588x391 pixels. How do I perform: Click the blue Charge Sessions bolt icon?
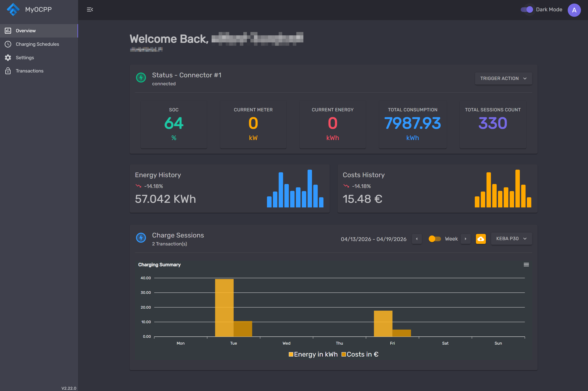click(141, 238)
